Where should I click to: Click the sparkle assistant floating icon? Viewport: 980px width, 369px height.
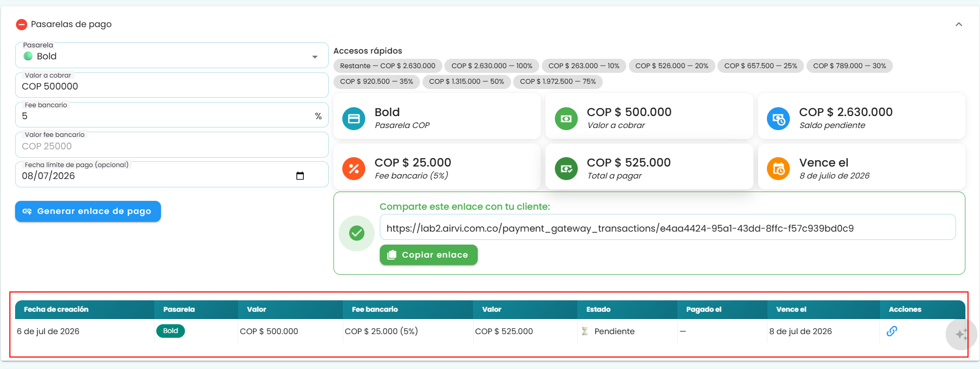(x=961, y=334)
